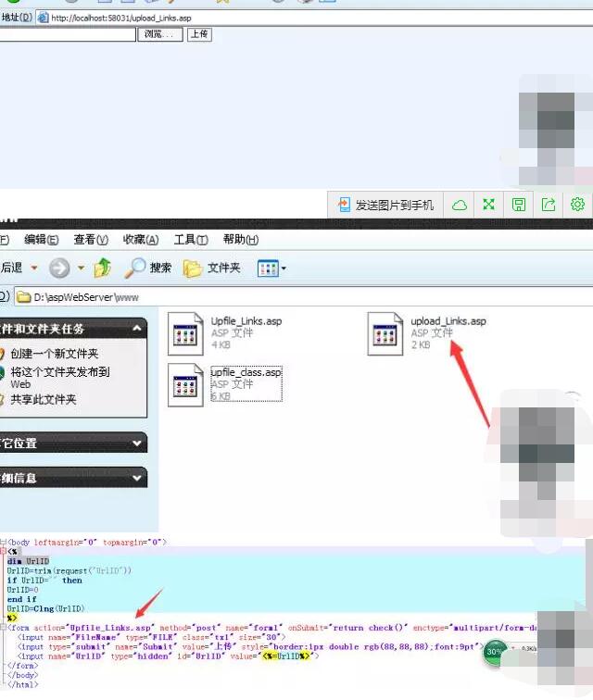Collapse the form tag fold marker
The image size is (593, 700).
[3, 627]
